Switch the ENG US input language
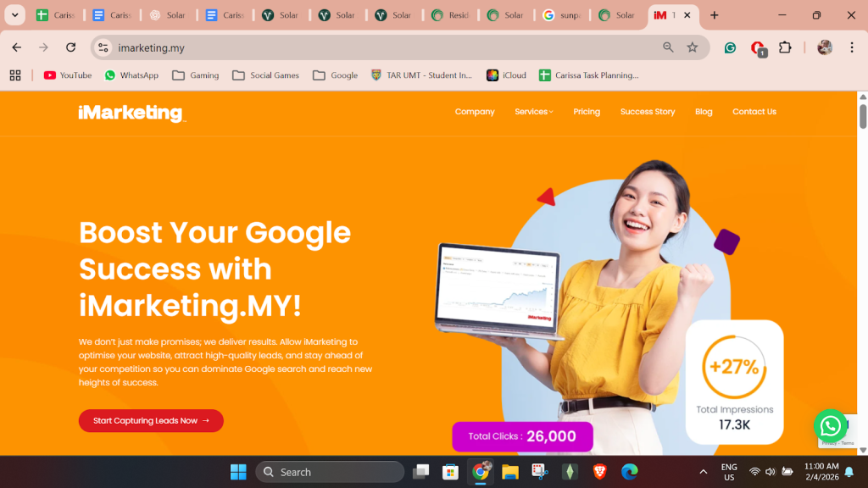This screenshot has height=488, width=868. tap(729, 472)
